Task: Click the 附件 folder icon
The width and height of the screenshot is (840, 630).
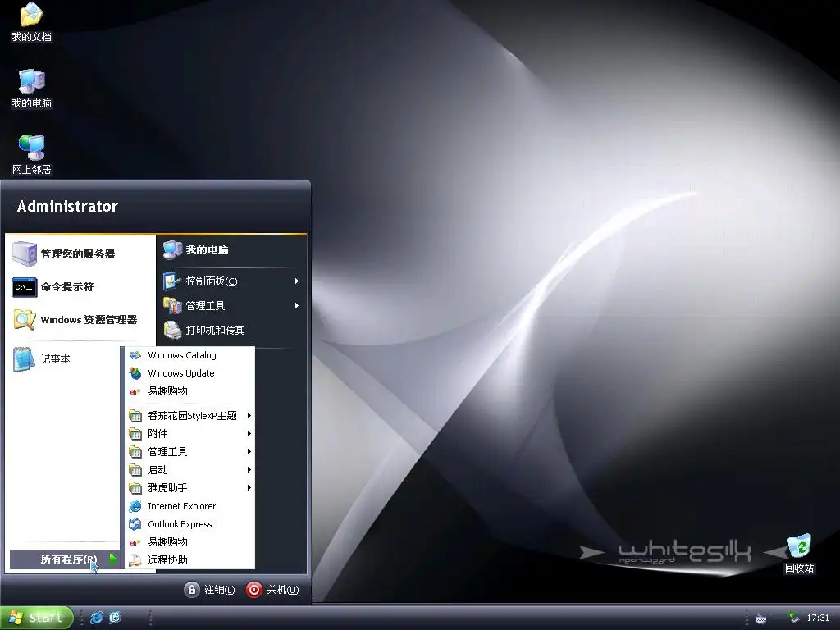Action: point(135,434)
